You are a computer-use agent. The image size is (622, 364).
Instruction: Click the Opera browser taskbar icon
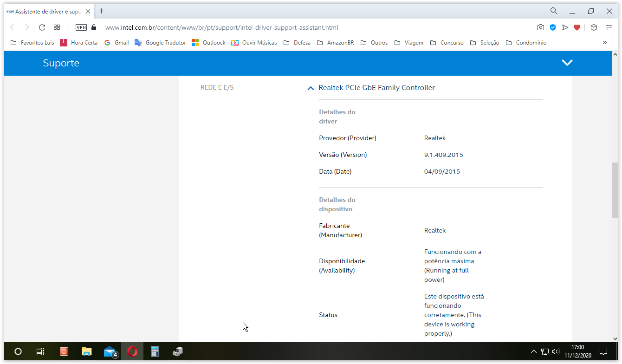point(132,351)
